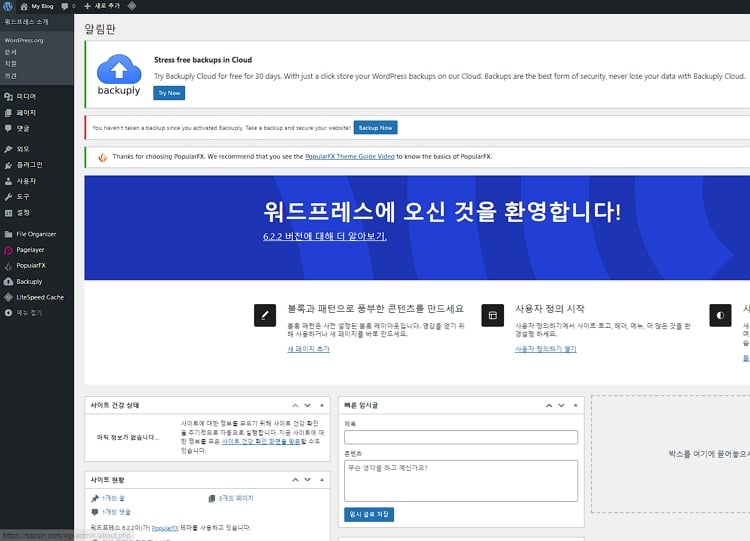This screenshot has height=541, width=750.
Task: Select 의견 in the WordPress menu
Action: [x=11, y=76]
